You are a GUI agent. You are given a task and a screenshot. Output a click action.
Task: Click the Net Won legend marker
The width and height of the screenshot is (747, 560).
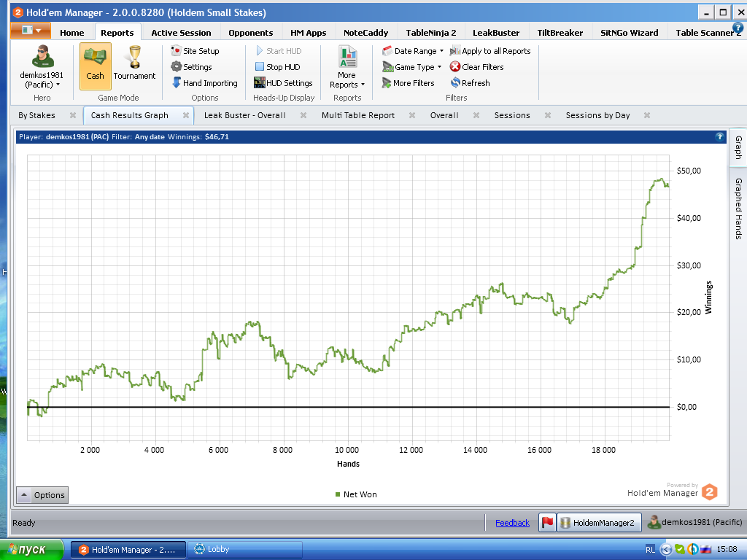(x=338, y=494)
